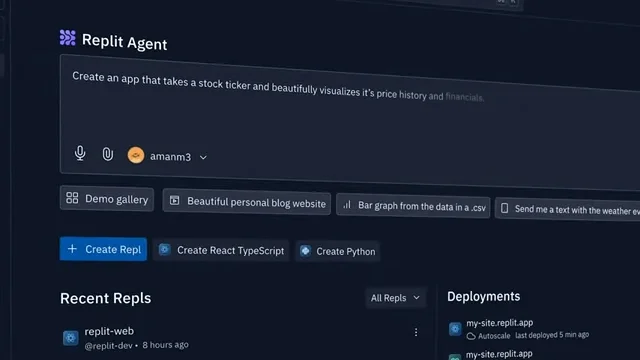Viewport: 640px width, 360px height.
Task: Click the my-site.replit.app deployment icon
Action: click(x=455, y=329)
